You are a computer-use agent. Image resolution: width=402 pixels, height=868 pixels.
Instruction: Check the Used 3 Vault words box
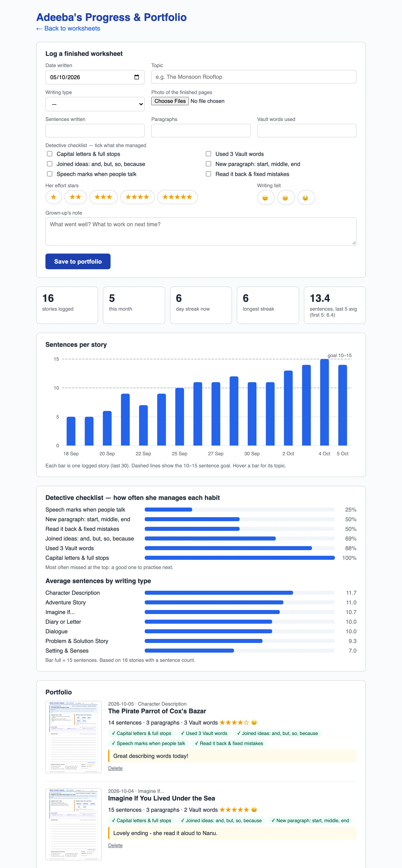point(209,154)
